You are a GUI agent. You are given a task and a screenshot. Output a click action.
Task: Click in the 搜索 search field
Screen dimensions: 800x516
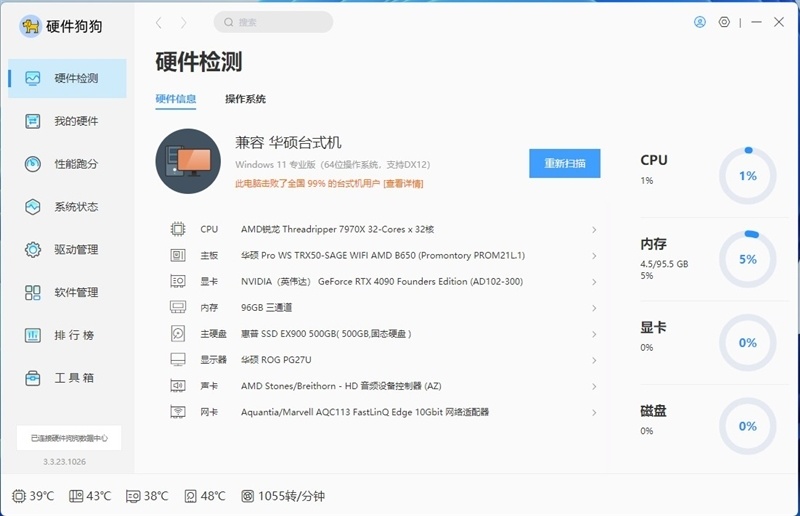pyautogui.click(x=273, y=22)
